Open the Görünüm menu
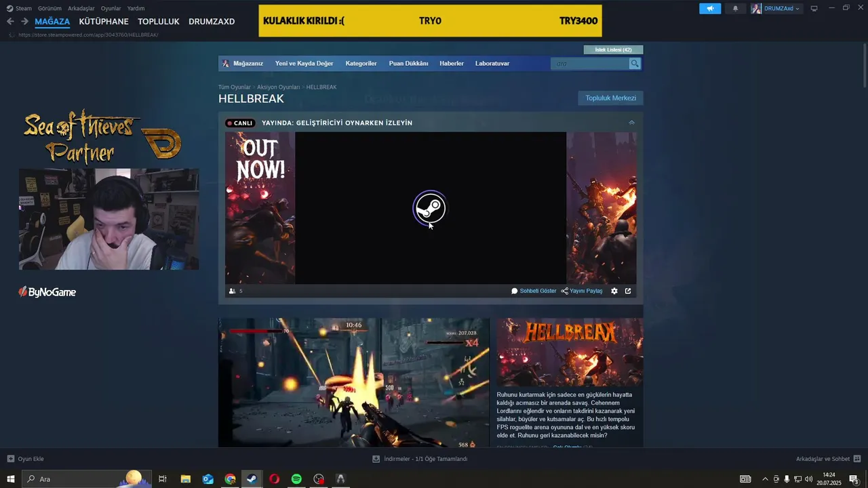This screenshot has width=868, height=488. (50, 8)
